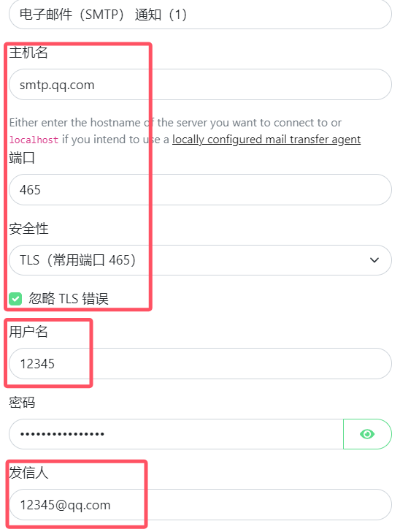The height and width of the screenshot is (532, 400).
Task: Click the hostname help text starting with Either
Action: pos(185,131)
